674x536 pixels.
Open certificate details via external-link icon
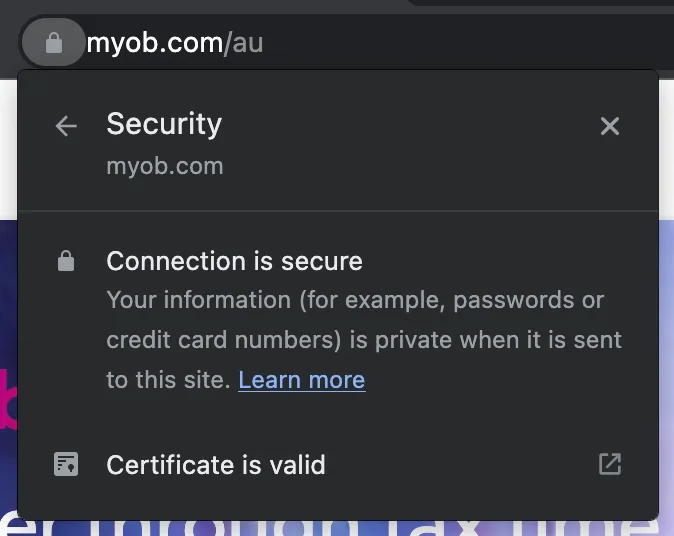click(x=610, y=464)
